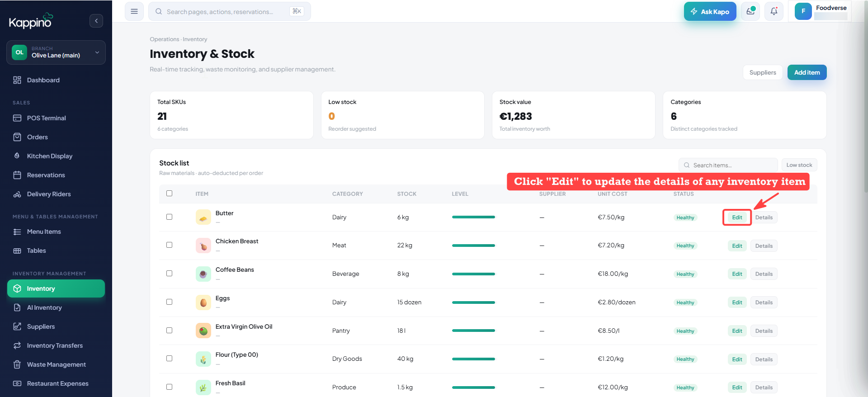
Task: Click the Eggs stock level bar
Action: point(473,302)
